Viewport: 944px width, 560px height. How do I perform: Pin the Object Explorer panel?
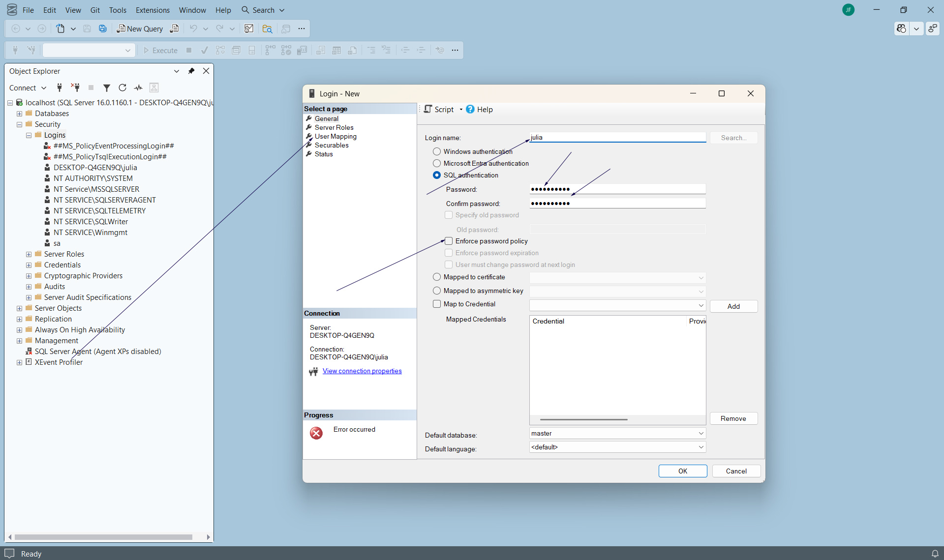pos(191,71)
